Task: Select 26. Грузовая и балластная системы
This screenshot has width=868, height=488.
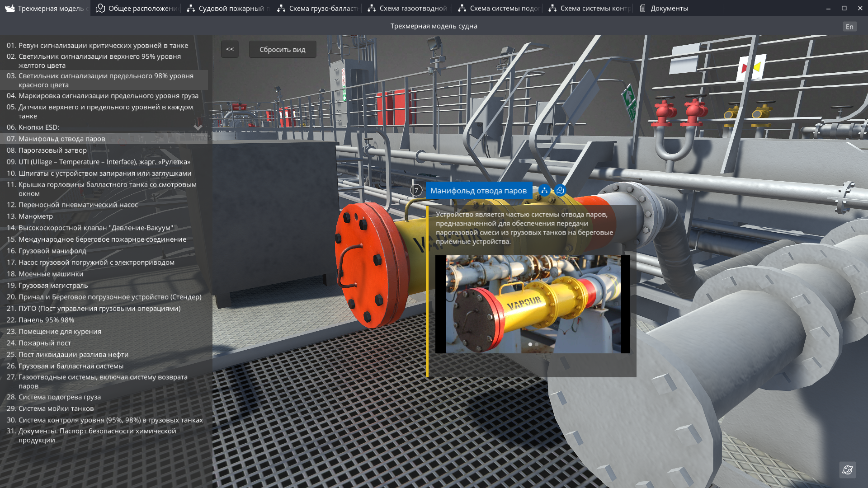Action: coord(104,366)
